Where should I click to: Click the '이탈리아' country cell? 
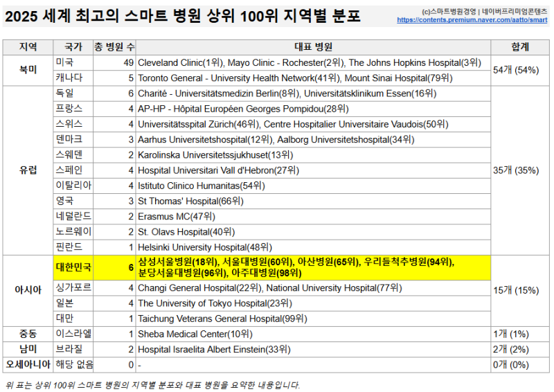click(x=73, y=186)
